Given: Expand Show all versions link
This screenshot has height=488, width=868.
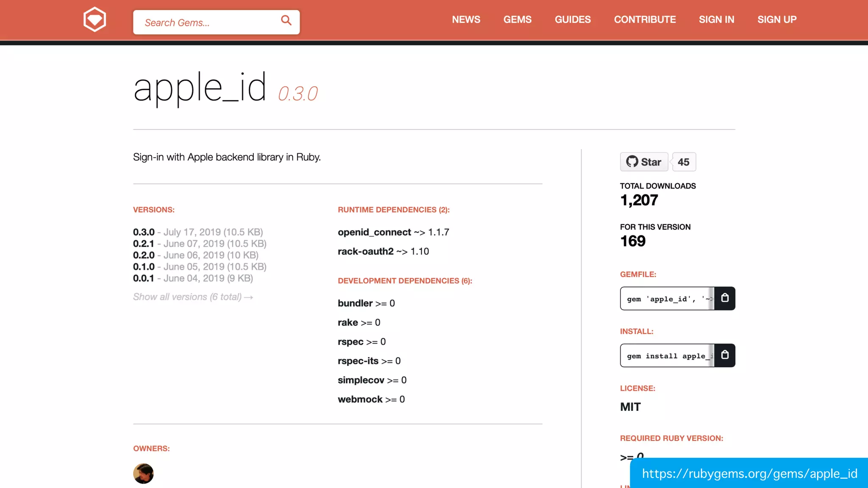Looking at the screenshot, I should point(193,297).
